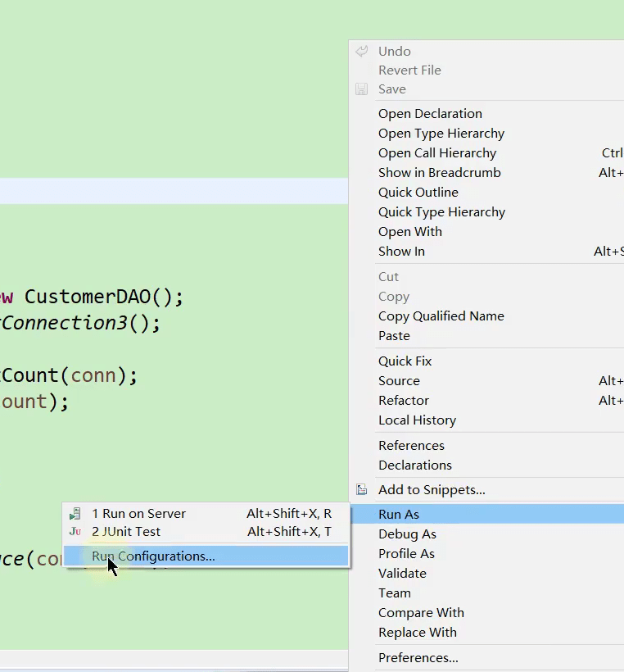Choose 2 JUnit Test option

tap(126, 532)
